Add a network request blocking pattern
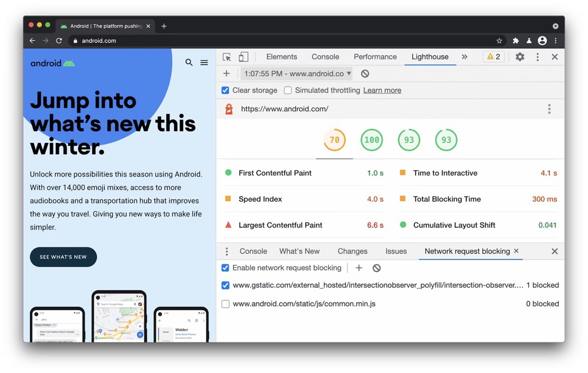The height and width of the screenshot is (373, 588). [x=359, y=268]
